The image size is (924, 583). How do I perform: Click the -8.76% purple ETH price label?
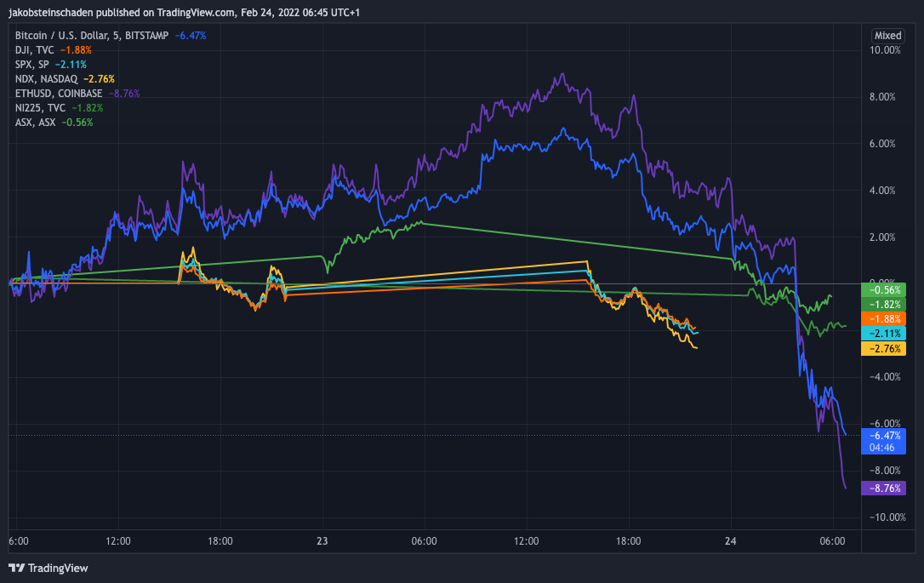pos(883,488)
